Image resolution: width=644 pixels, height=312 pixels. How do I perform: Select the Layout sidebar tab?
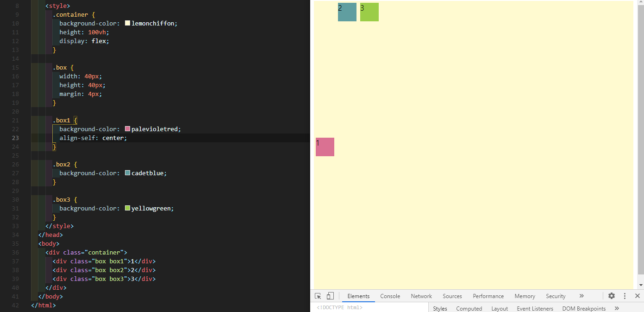click(x=500, y=308)
